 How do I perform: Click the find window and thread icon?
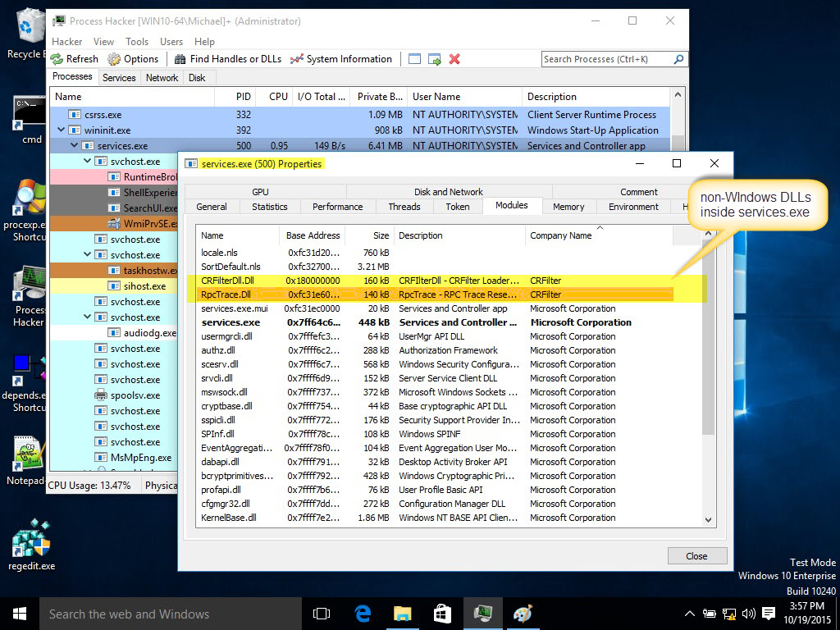(x=435, y=59)
